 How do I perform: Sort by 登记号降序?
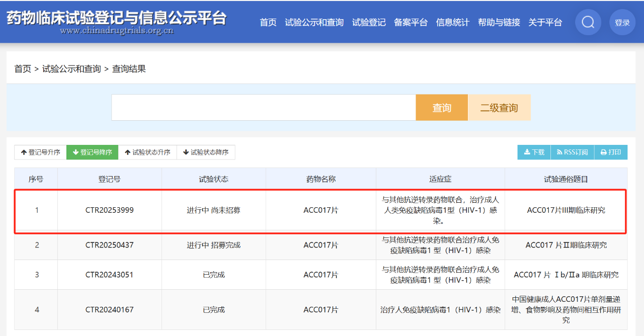92,152
